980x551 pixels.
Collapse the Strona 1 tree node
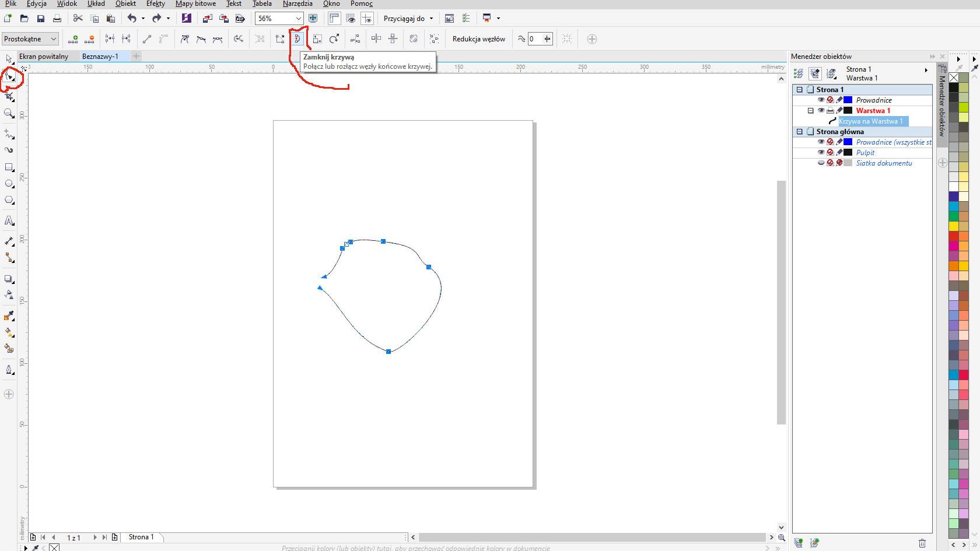(x=800, y=90)
